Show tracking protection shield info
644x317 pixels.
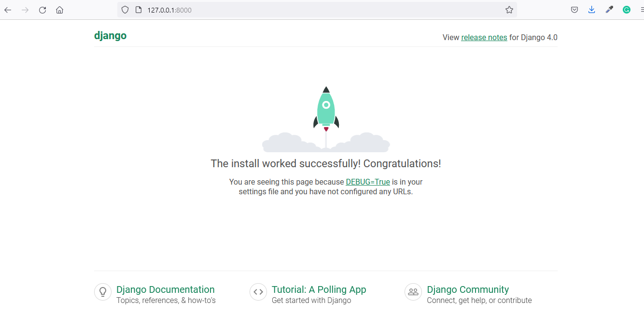click(125, 10)
